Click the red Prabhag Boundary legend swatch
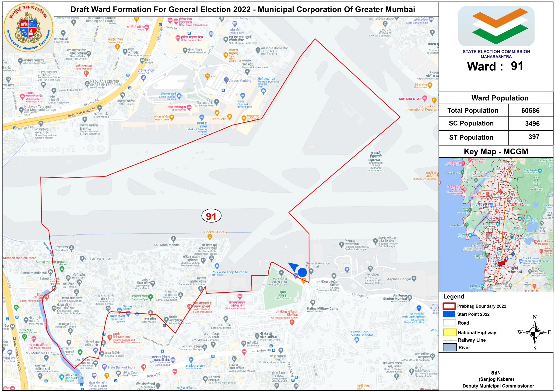 (449, 306)
